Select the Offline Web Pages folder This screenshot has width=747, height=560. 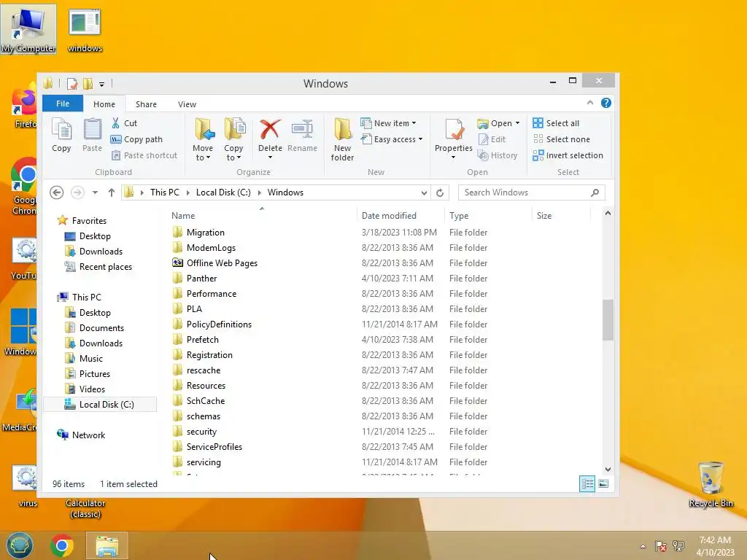coord(215,262)
